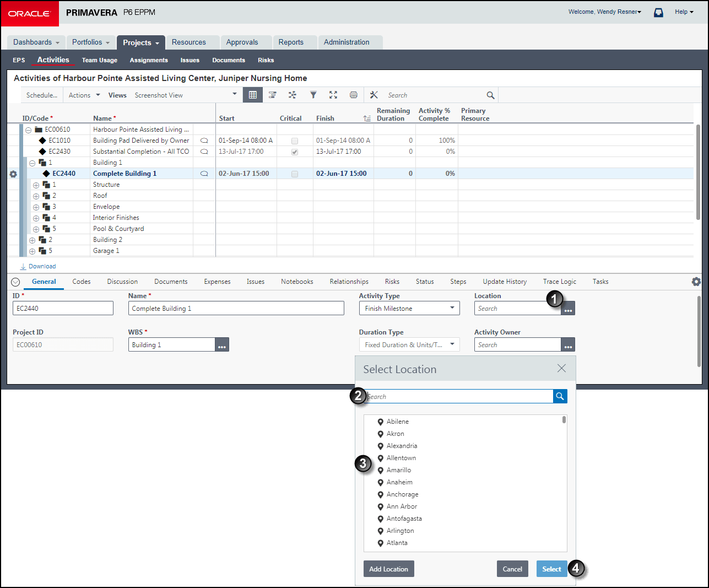Open the Welcome, Wendy Resner user menu
The image size is (709, 588).
pyautogui.click(x=605, y=12)
